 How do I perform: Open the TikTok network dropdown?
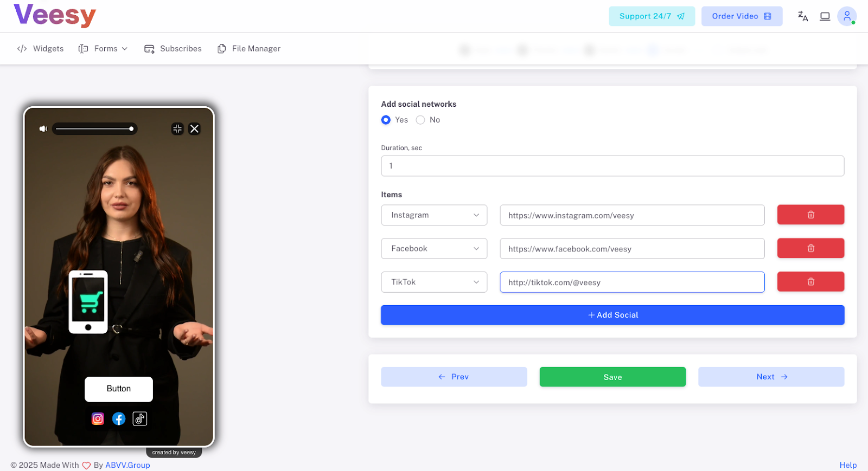(x=434, y=282)
